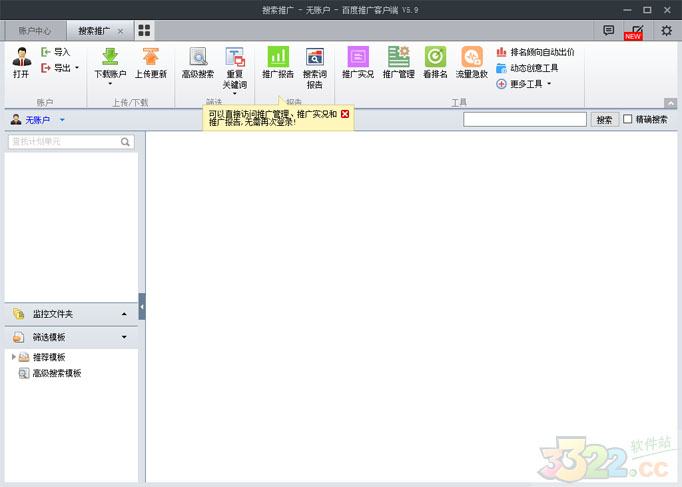Open the 推广报告 report icon
Screen dimensions: 682x487
tap(278, 57)
